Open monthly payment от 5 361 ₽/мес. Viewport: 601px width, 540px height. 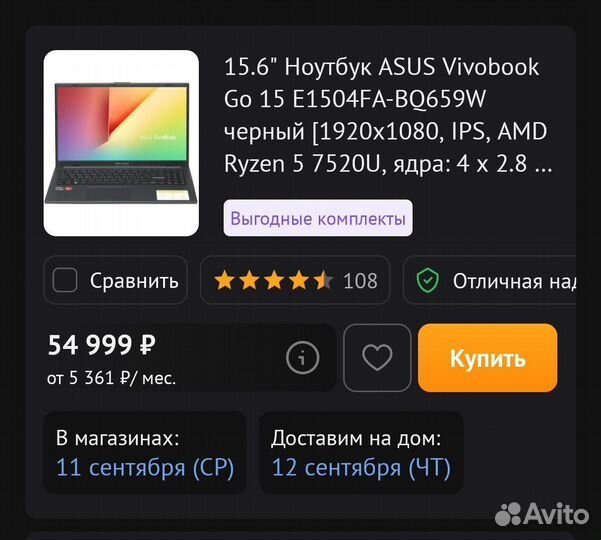112,378
